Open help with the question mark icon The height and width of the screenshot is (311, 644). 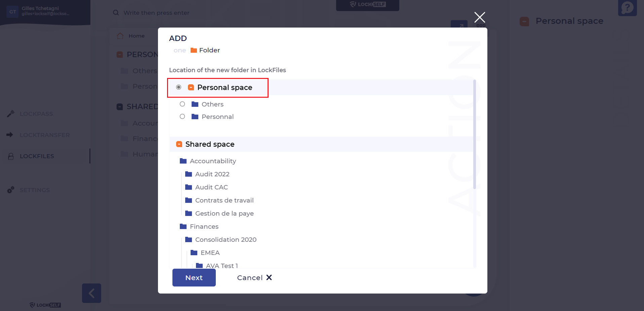628,7
